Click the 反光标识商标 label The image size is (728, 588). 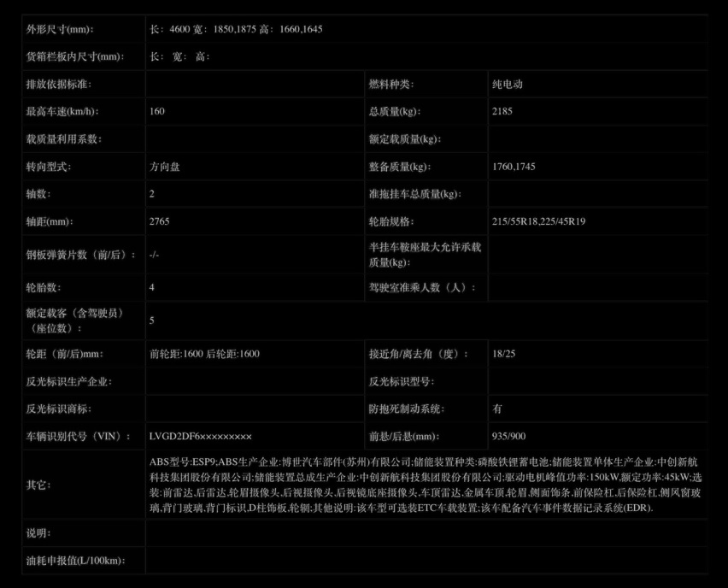point(58,409)
